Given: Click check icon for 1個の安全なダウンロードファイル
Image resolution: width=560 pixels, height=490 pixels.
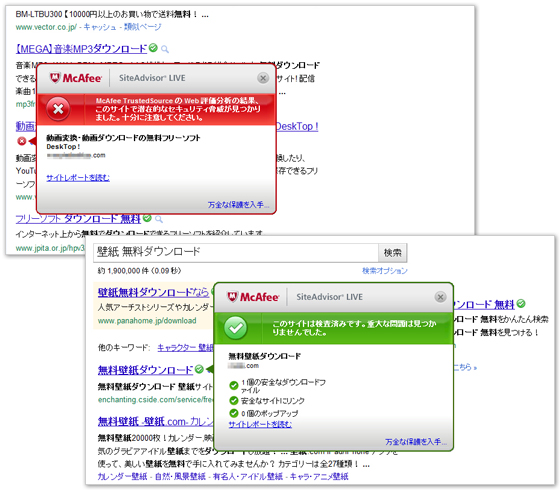Looking at the screenshot, I should [234, 385].
